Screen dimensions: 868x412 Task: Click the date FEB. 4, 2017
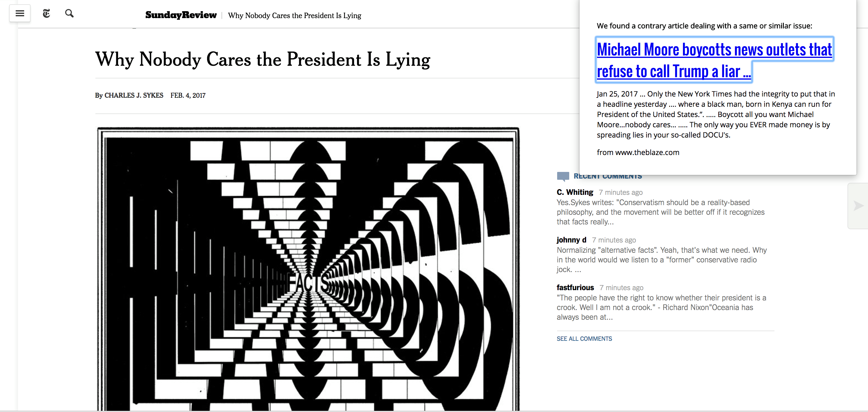188,95
